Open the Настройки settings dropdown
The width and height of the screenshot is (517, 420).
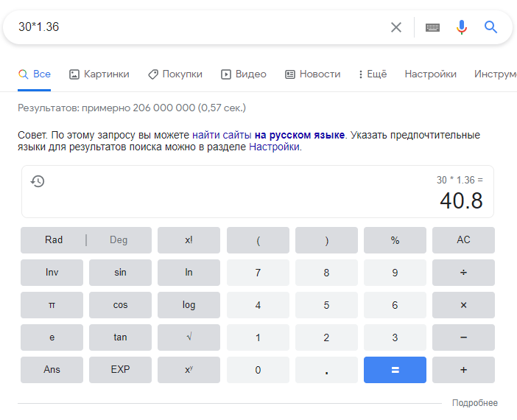430,74
